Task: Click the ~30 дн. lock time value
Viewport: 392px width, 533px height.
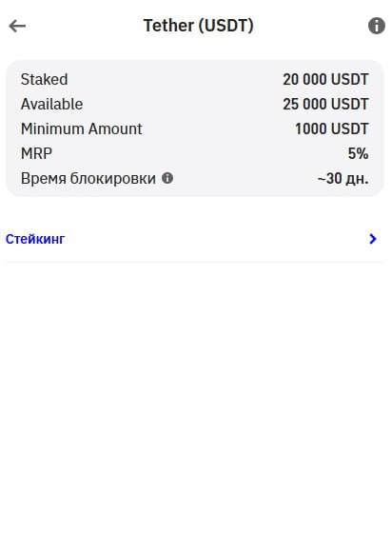Action: tap(343, 178)
